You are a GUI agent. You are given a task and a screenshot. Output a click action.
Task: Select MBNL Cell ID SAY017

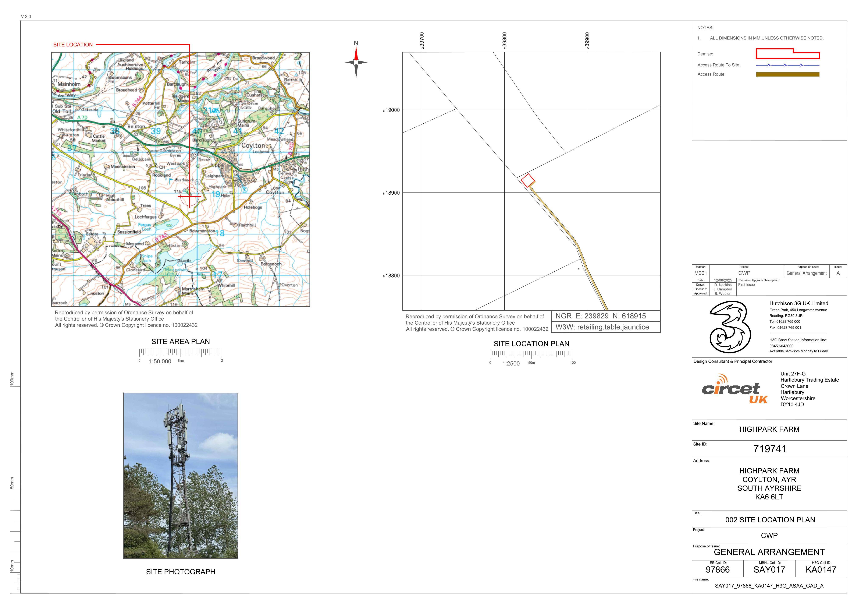coord(769,570)
